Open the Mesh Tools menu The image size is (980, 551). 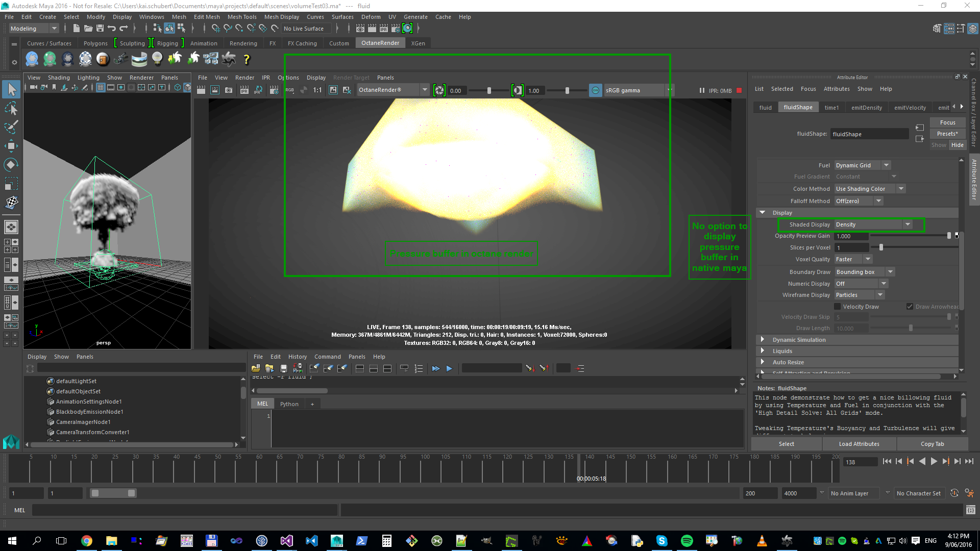pos(242,17)
